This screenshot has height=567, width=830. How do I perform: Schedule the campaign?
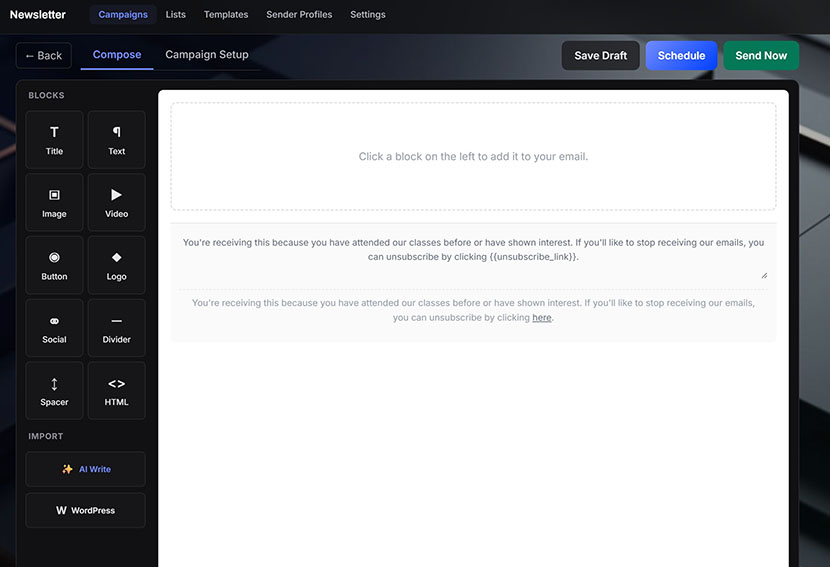[681, 56]
